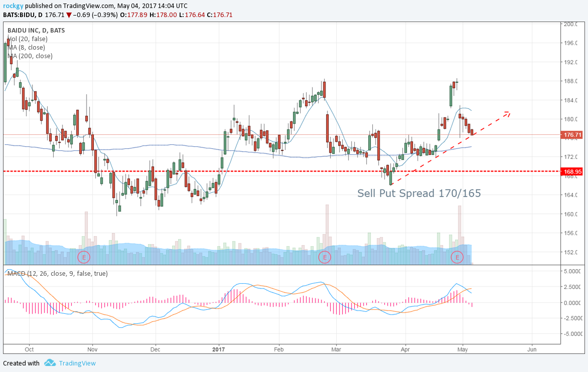This screenshot has height=372, width=588.
Task: Select the BAIDU INC, D, BATS title
Action: tap(36, 31)
